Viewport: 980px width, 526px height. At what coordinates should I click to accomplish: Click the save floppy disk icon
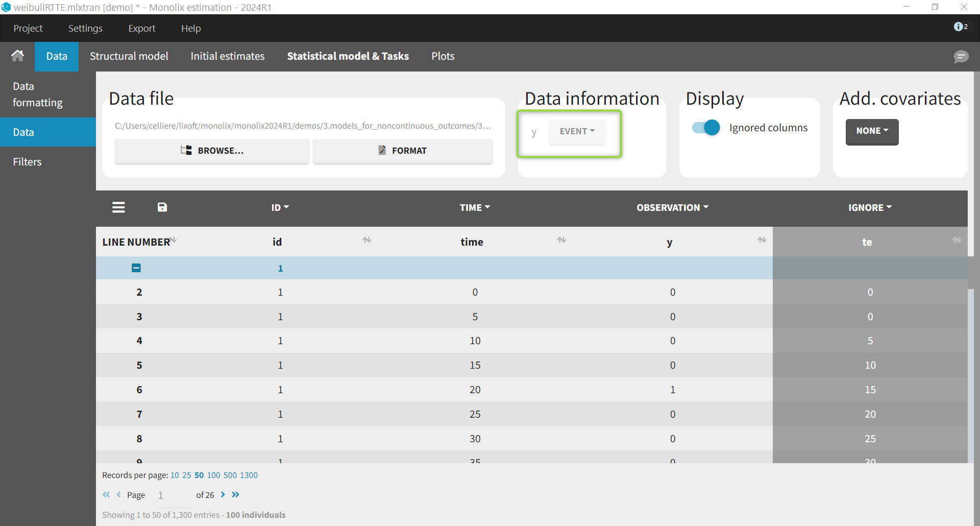pos(162,207)
